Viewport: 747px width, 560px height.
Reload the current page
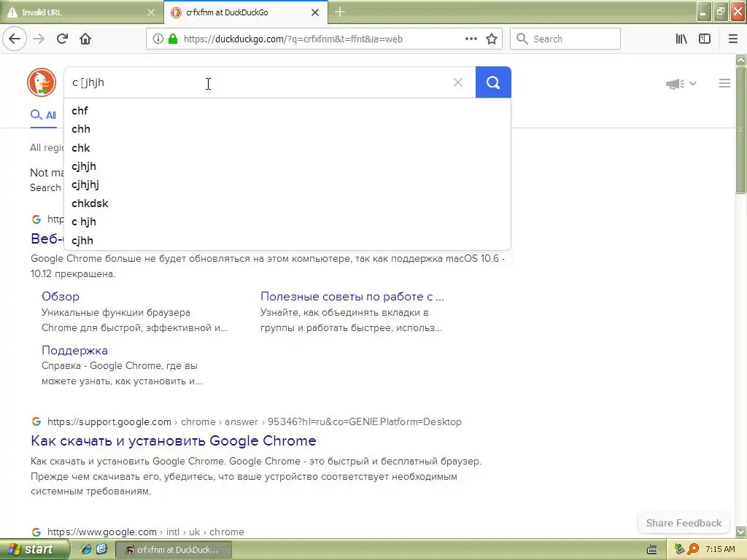point(62,39)
